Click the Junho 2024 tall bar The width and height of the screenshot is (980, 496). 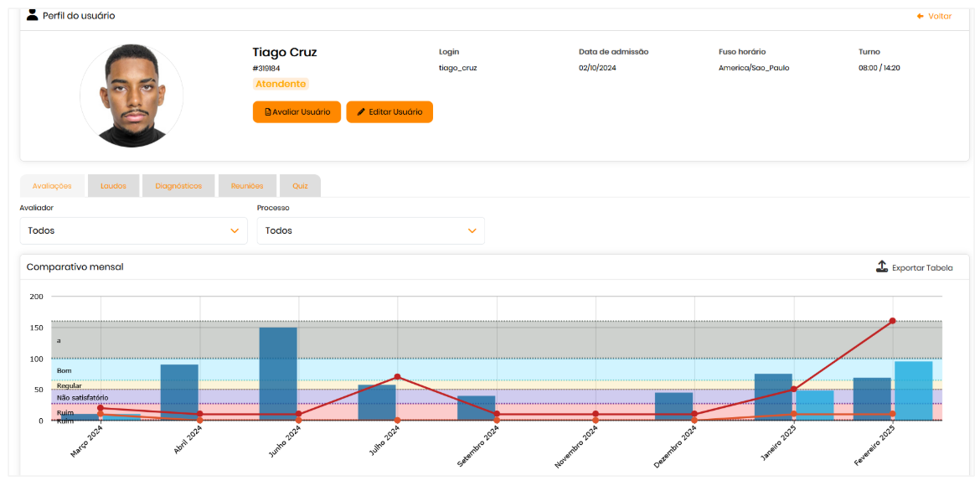278,373
